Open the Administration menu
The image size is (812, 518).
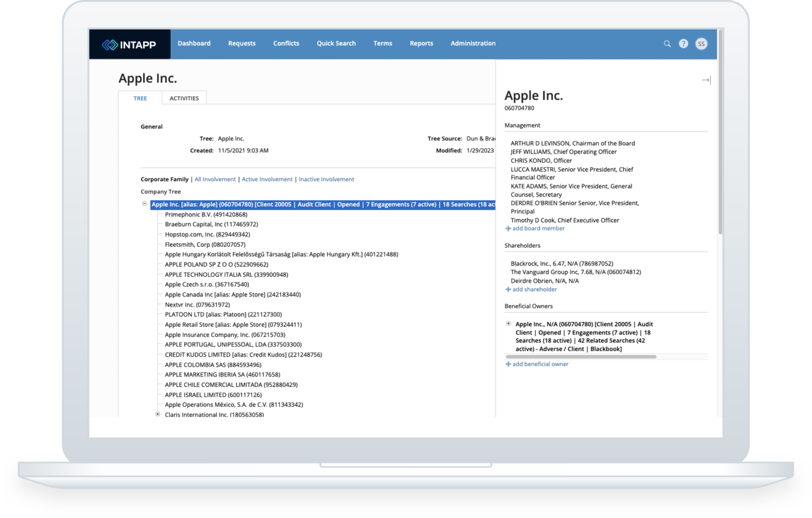tap(473, 43)
